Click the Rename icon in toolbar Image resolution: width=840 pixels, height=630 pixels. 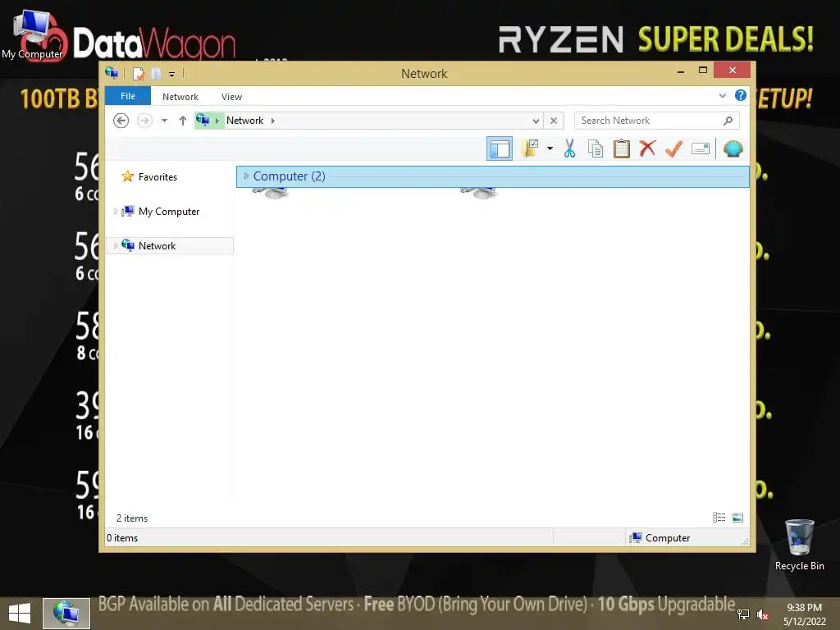pos(701,148)
